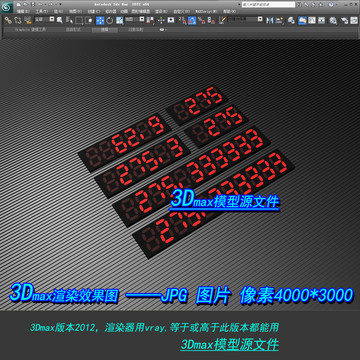Open the Help icon's dropdown arrow

coord(337,5)
